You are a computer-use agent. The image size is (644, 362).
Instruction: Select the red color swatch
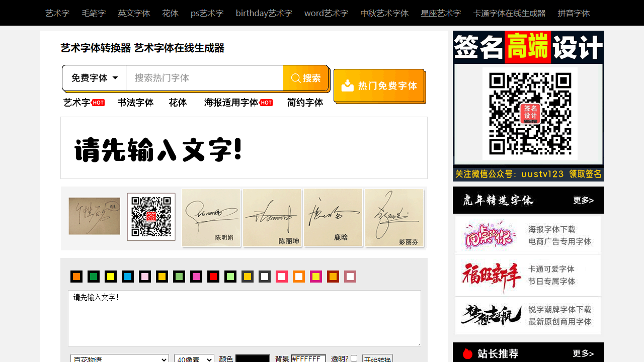point(213,276)
